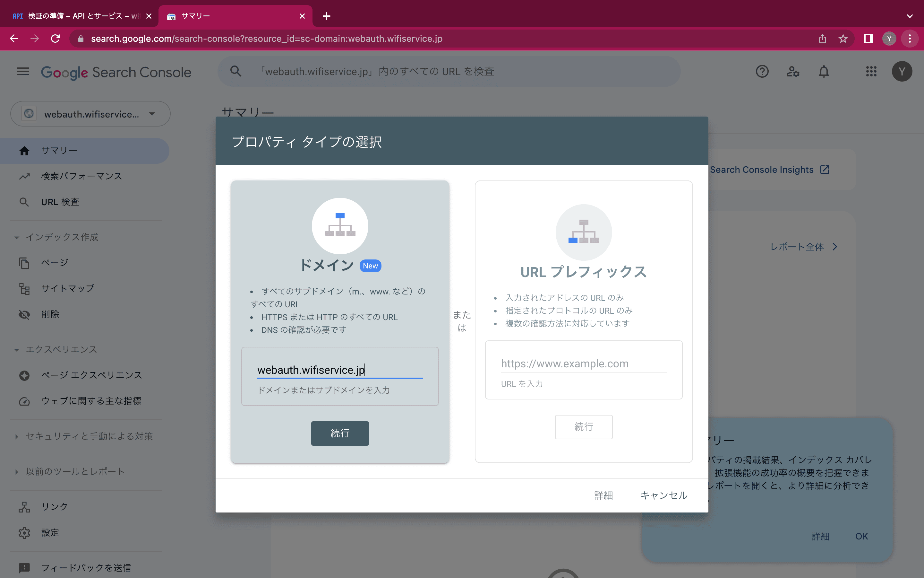The height and width of the screenshot is (578, 924).
Task: Expand 以前のツールとレポート section
Action: tap(16, 472)
